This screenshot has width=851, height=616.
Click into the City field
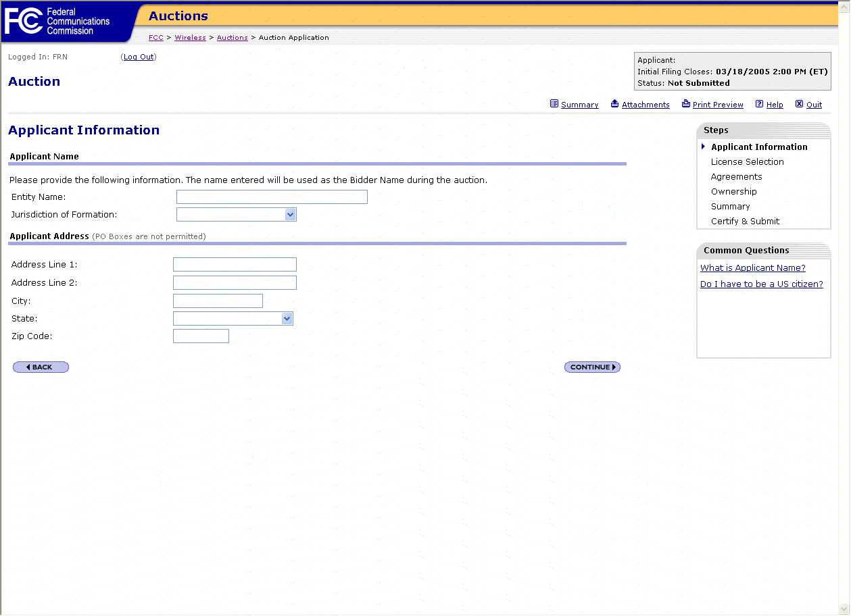(218, 301)
